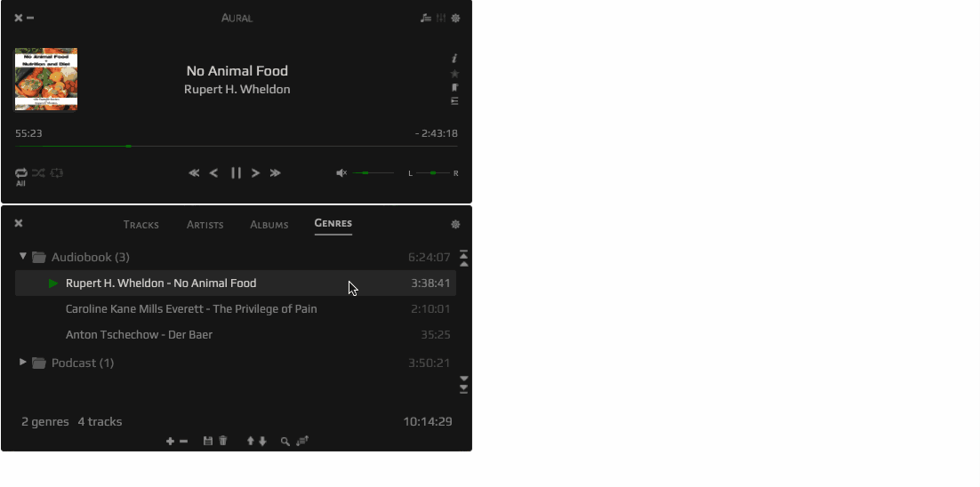Open the effects equalizer sliders icon
980x487 pixels.
[440, 18]
